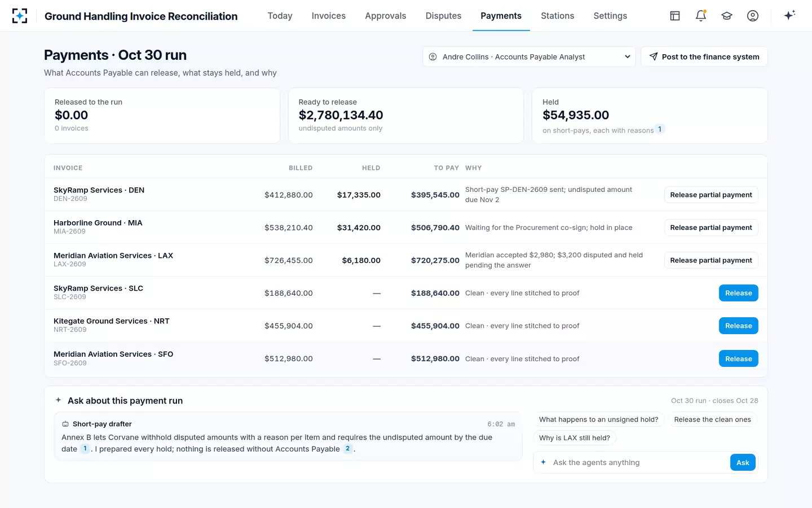Viewport: 812px width, 508px height.
Task: Open citation 2 in Short-pay drafter message
Action: pyautogui.click(x=348, y=449)
